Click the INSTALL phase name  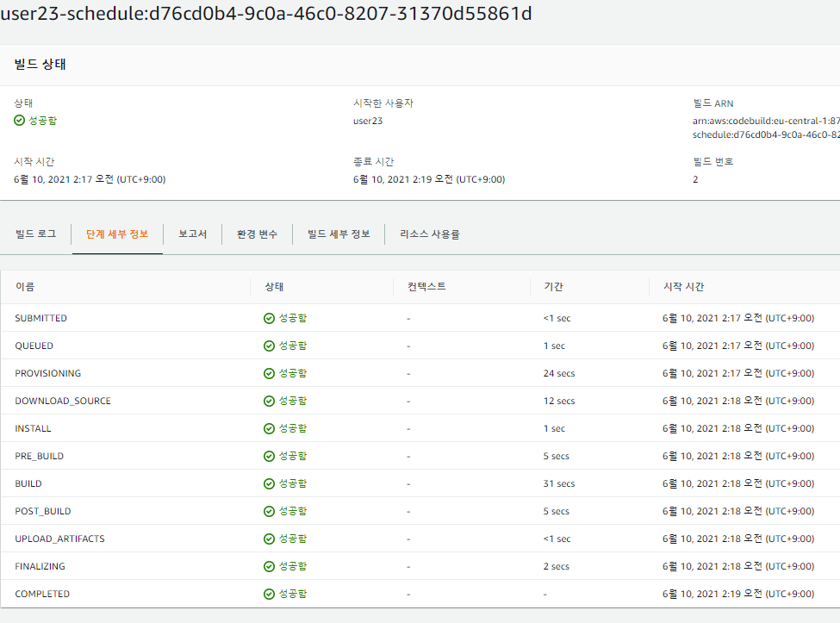pyautogui.click(x=33, y=428)
